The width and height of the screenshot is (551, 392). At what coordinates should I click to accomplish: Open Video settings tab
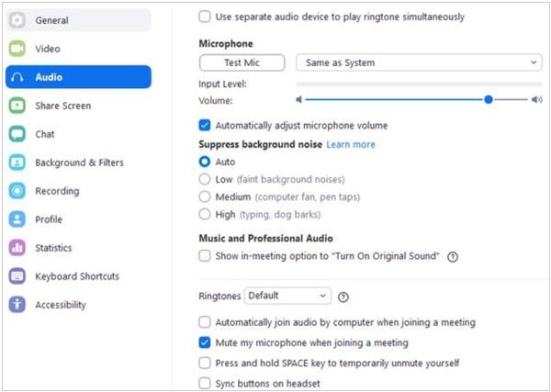tap(78, 49)
